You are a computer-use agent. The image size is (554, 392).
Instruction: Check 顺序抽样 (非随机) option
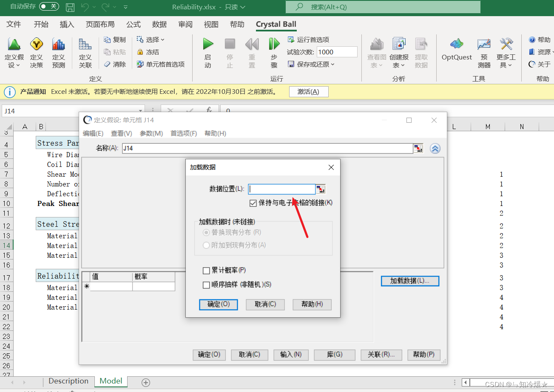pos(206,285)
